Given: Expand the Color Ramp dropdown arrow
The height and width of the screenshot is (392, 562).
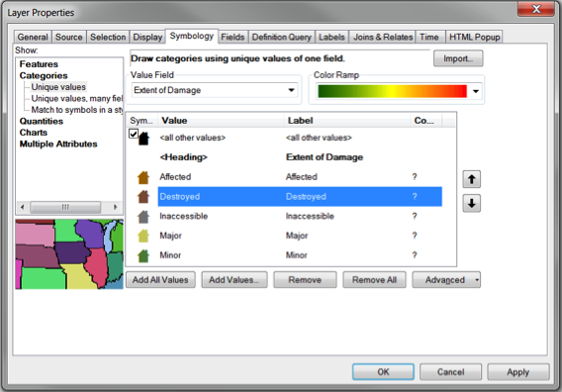Looking at the screenshot, I should click(476, 91).
